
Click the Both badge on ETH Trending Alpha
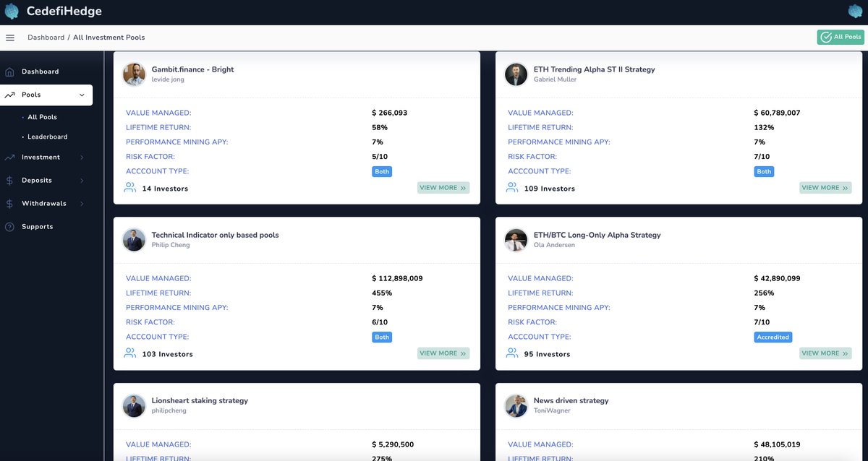point(764,172)
